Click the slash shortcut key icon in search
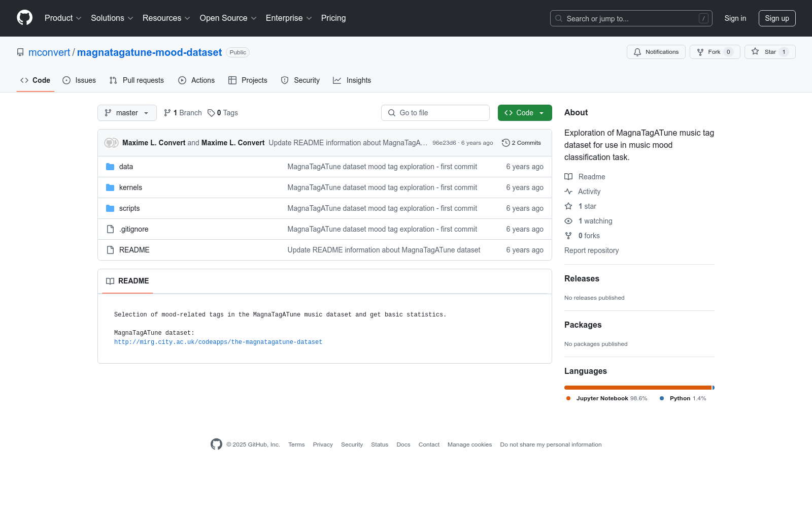This screenshot has width=812, height=508. coord(703,18)
